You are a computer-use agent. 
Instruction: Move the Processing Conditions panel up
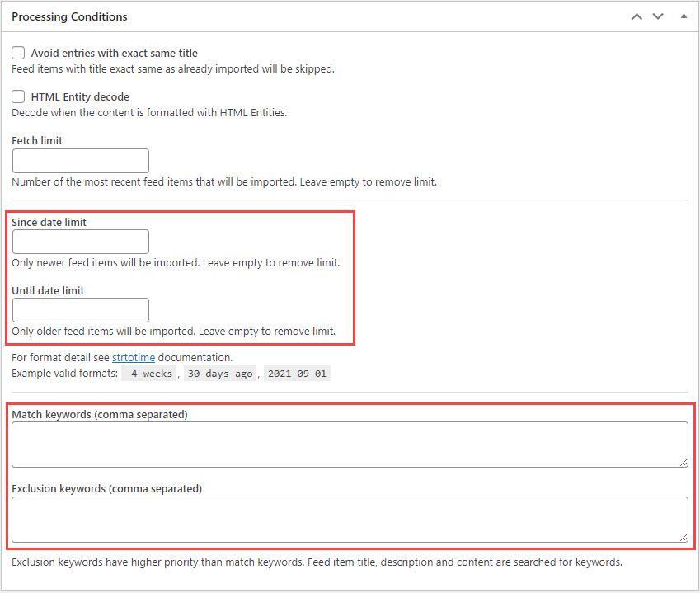pos(637,16)
